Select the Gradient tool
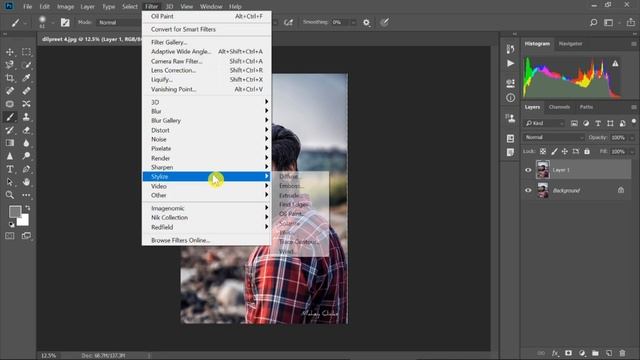The height and width of the screenshot is (360, 640). (10, 143)
